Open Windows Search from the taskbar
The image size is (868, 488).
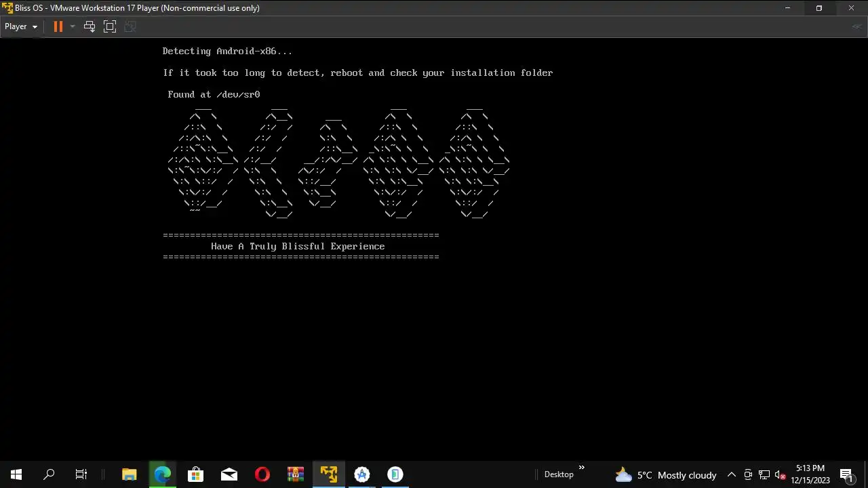pyautogui.click(x=49, y=474)
